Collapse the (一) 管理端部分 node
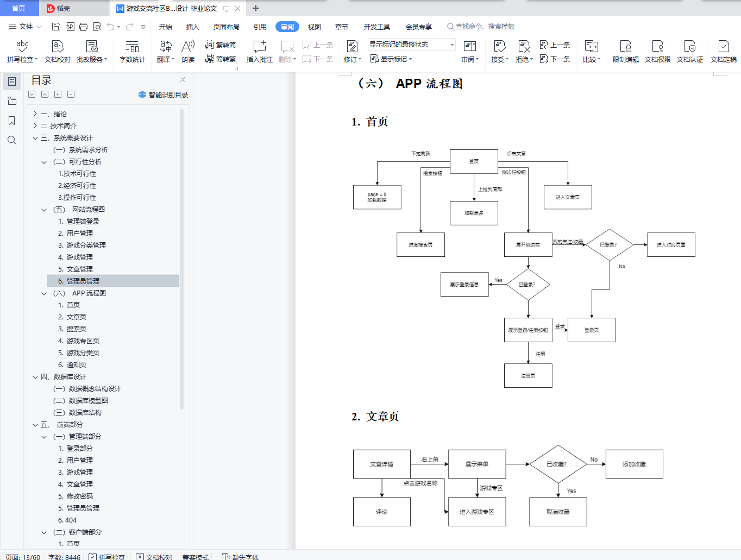The width and height of the screenshot is (741, 560). click(44, 437)
